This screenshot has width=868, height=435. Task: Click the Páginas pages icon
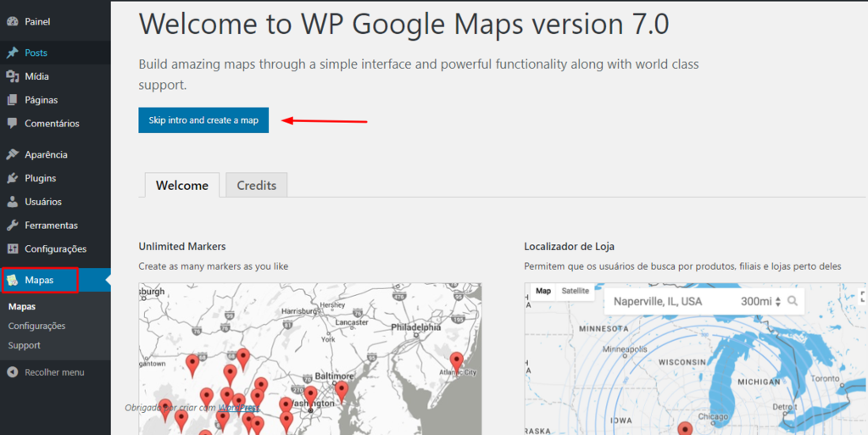click(12, 99)
